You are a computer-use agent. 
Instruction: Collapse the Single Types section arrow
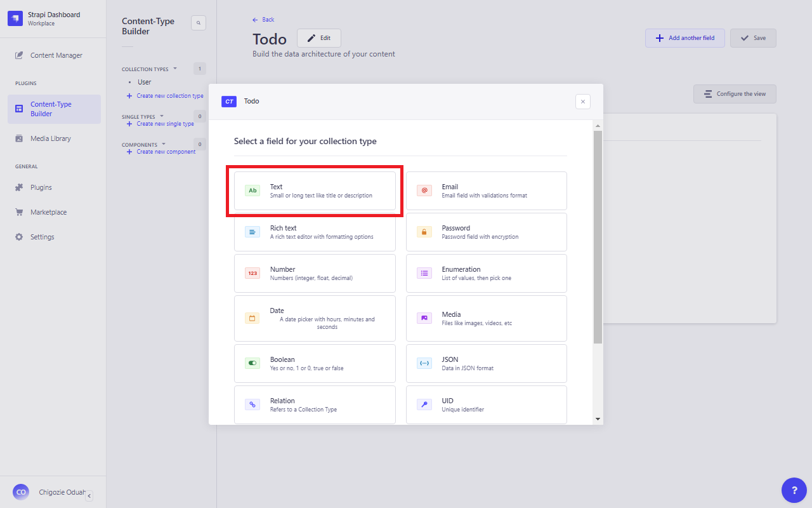pyautogui.click(x=161, y=116)
